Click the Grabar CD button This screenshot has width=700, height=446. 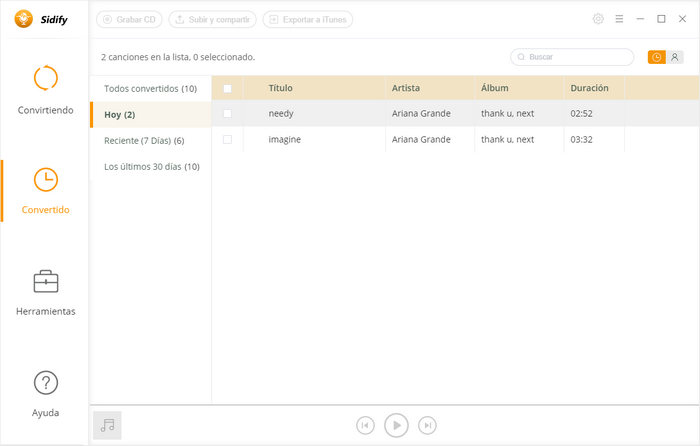129,20
